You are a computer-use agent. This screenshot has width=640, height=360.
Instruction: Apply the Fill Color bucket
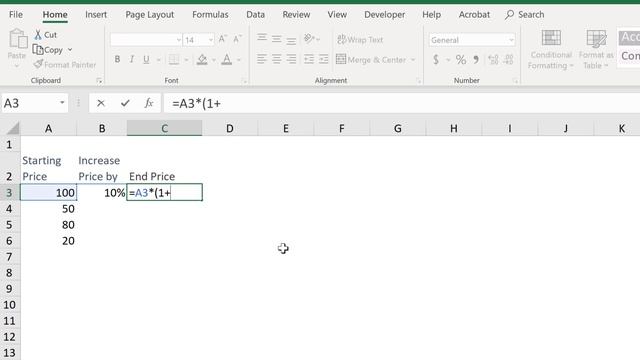coord(202,60)
